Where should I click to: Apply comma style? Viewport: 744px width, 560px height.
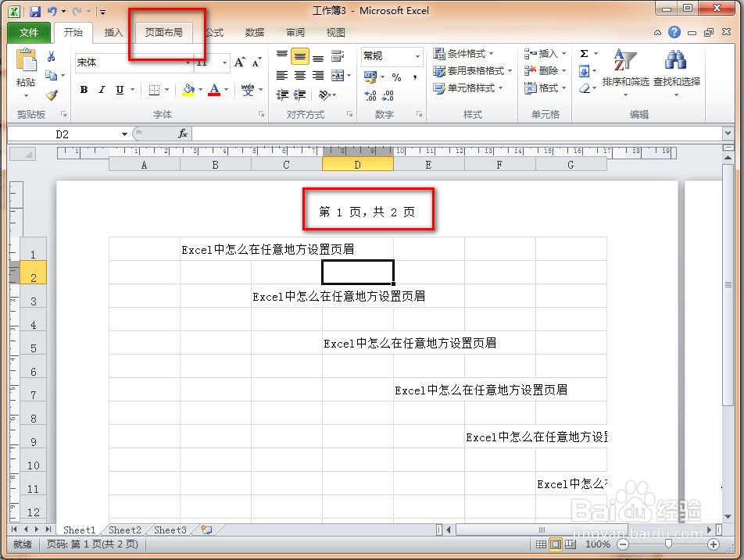tap(415, 77)
